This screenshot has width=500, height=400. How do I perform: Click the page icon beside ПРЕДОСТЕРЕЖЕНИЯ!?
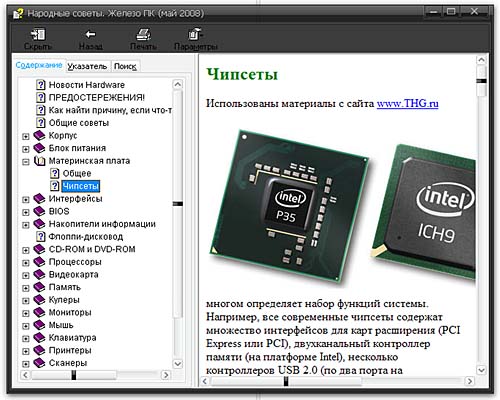(x=40, y=97)
